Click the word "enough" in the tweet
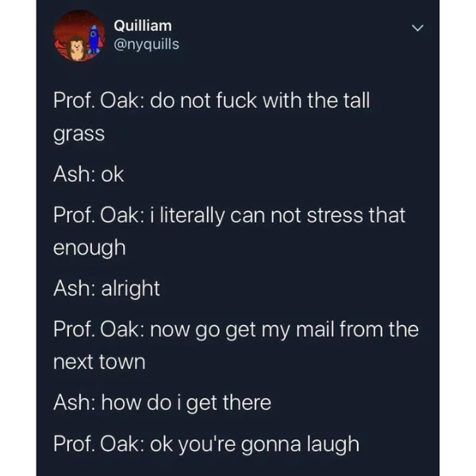The image size is (476, 476). coord(89,248)
